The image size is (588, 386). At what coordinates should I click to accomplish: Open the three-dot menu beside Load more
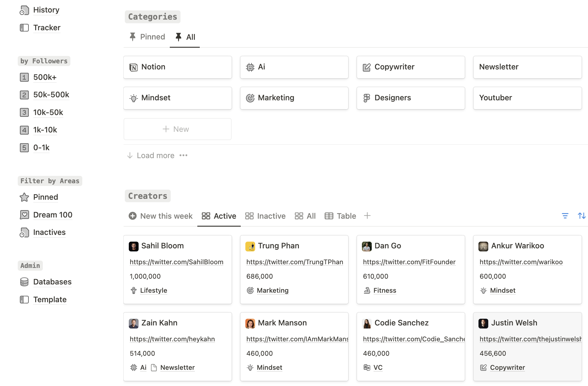[x=184, y=155]
